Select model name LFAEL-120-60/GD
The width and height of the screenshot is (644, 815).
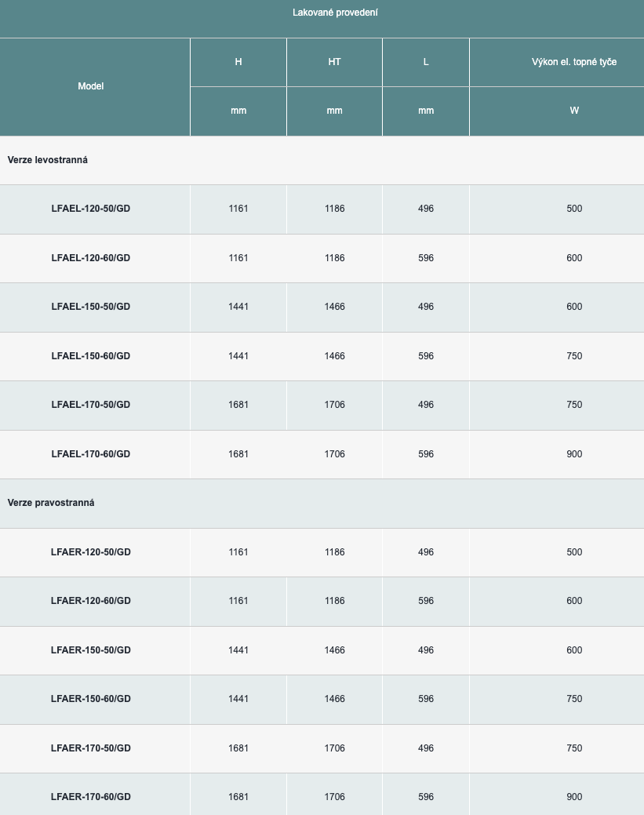click(x=91, y=258)
